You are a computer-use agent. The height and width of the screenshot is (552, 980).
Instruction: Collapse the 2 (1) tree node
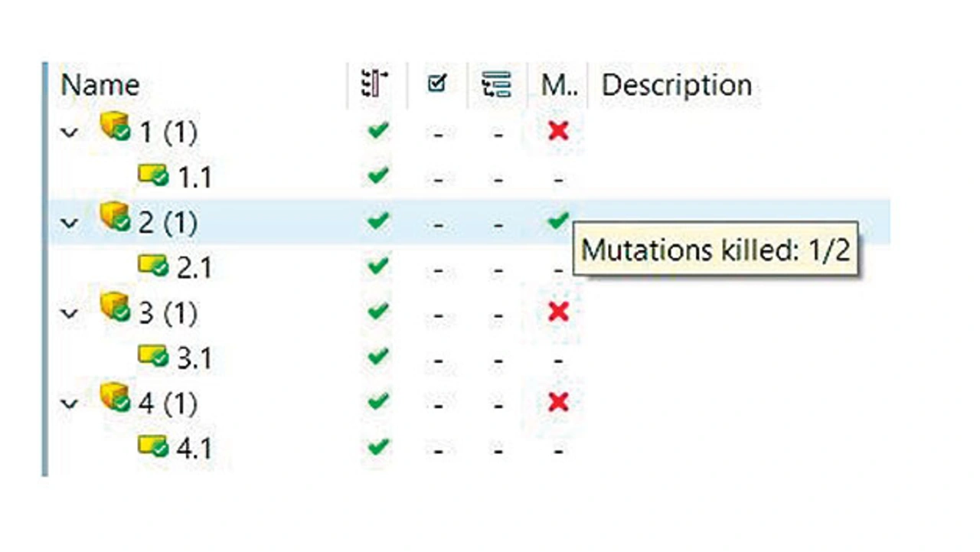(x=70, y=223)
